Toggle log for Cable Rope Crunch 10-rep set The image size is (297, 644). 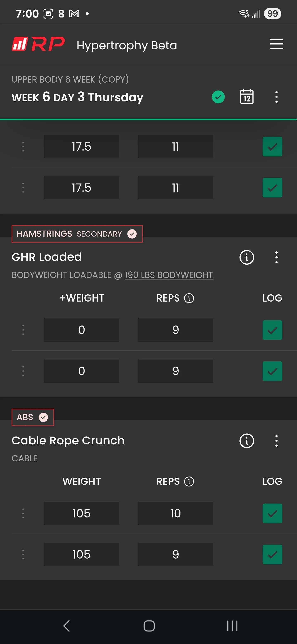272,513
